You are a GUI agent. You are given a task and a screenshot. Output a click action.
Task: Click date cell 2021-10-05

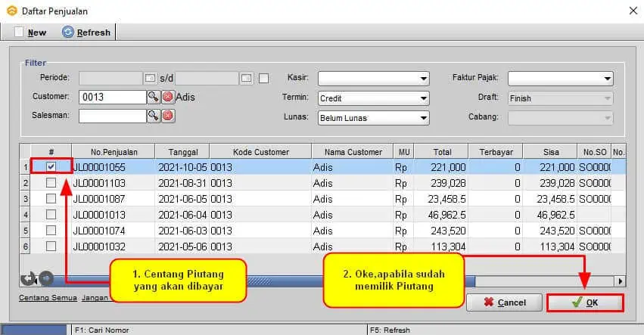click(x=182, y=167)
